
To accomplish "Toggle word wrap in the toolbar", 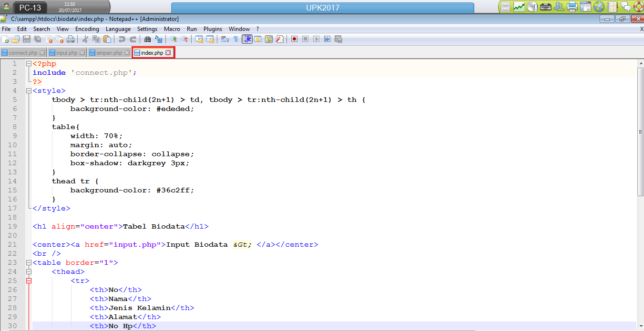I will pos(225,39).
